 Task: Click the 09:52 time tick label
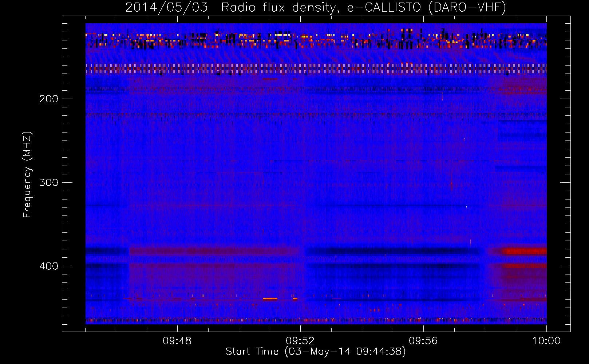pyautogui.click(x=300, y=341)
